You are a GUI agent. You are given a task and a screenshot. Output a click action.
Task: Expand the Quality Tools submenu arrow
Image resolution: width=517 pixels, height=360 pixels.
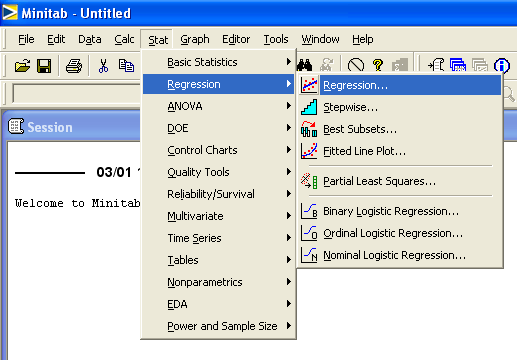[289, 172]
